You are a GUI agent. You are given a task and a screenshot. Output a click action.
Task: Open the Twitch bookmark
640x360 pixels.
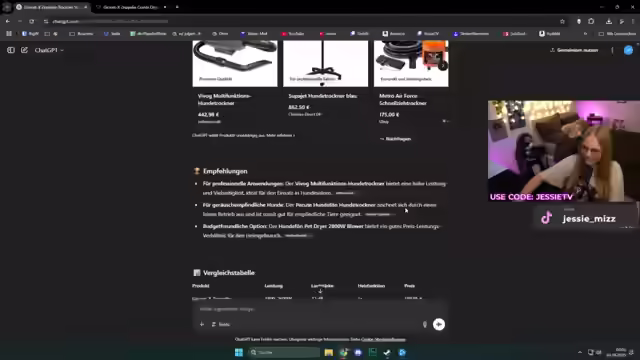pyautogui.click(x=360, y=34)
